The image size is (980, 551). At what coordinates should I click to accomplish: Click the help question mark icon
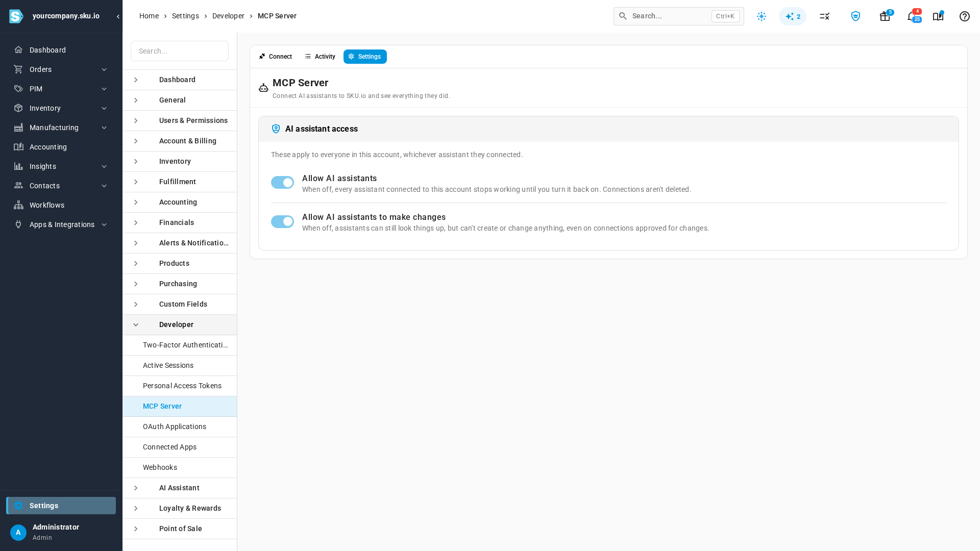click(965, 16)
